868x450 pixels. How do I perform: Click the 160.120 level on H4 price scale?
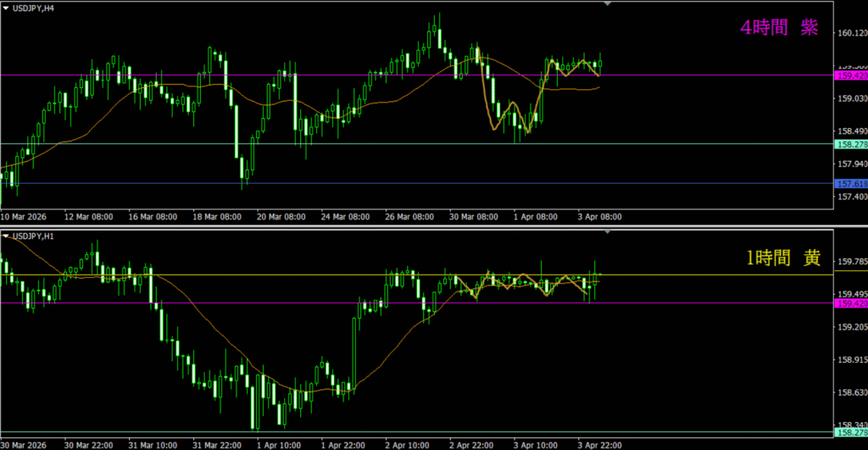click(x=851, y=34)
